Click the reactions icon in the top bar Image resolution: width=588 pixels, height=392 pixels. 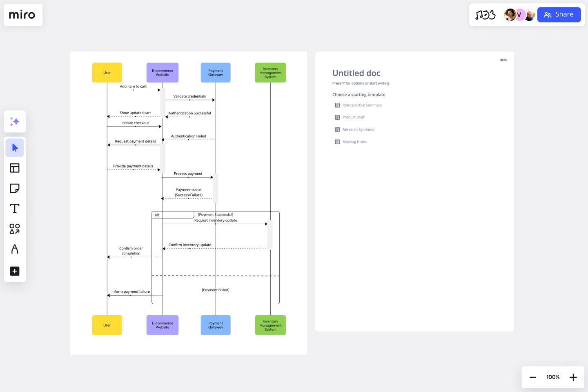pyautogui.click(x=485, y=14)
